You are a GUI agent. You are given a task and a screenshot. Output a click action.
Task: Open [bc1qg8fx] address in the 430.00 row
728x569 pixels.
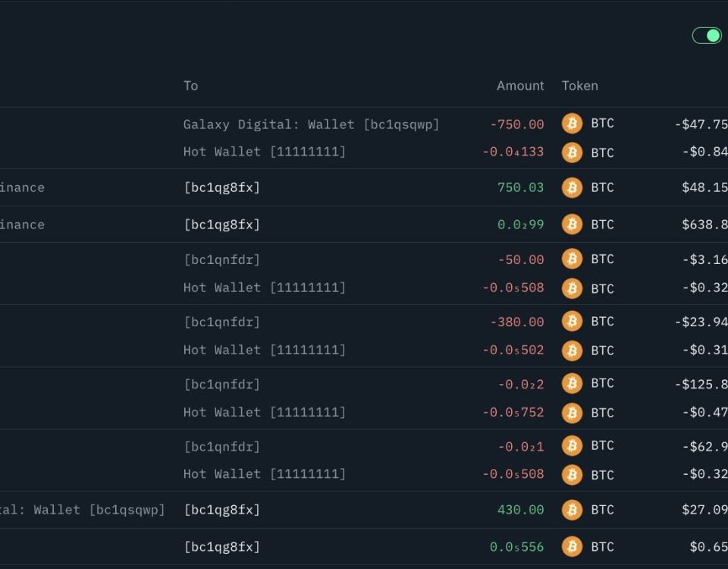click(222, 510)
